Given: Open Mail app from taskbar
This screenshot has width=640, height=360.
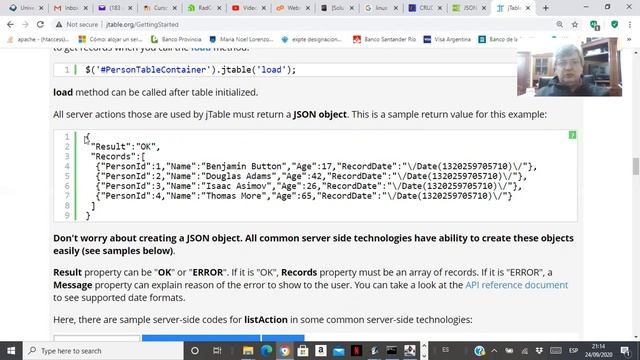Looking at the screenshot, I should click(x=339, y=351).
